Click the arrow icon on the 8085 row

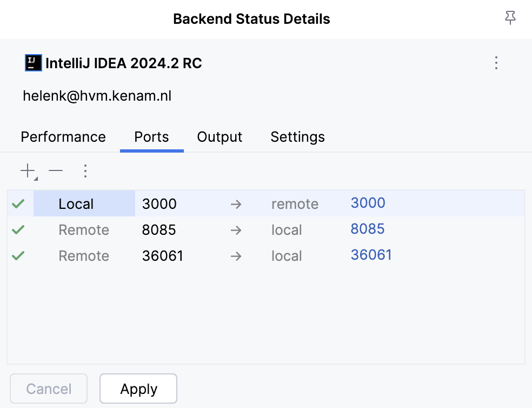[236, 229]
